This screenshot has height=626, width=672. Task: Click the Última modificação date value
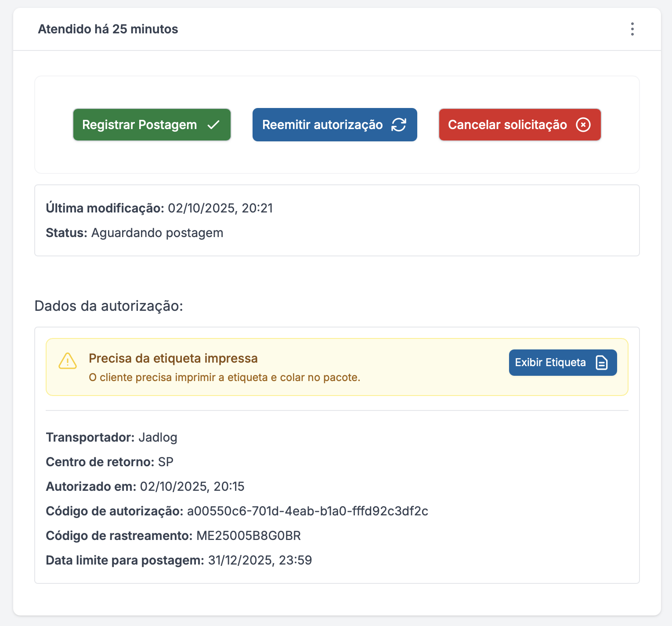(x=220, y=208)
